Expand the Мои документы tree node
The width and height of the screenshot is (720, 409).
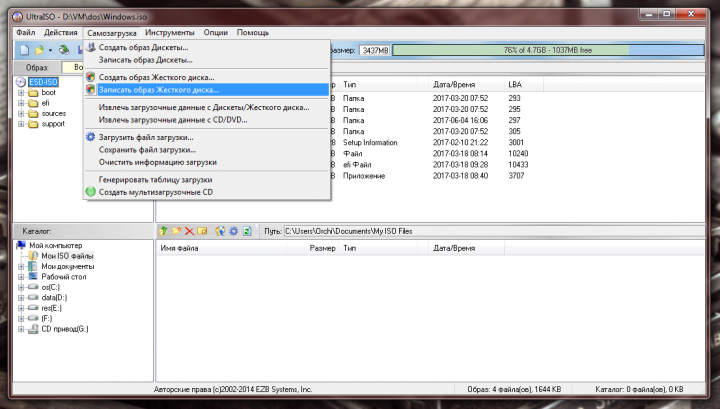21,266
